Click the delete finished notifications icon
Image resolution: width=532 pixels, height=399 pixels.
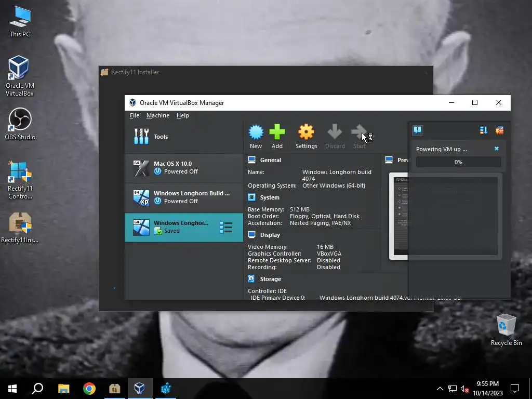coord(499,130)
